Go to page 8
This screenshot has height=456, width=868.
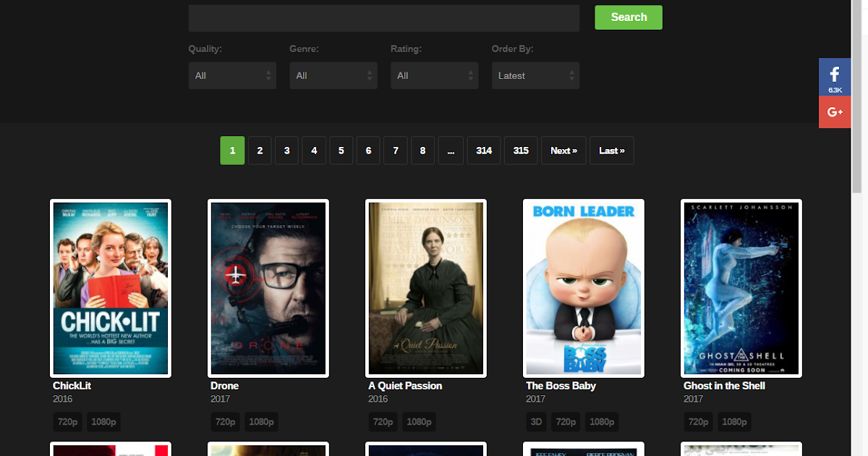pos(422,151)
